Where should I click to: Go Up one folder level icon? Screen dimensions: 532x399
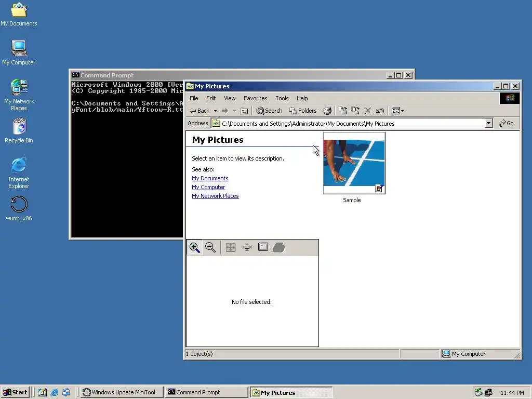click(x=244, y=111)
